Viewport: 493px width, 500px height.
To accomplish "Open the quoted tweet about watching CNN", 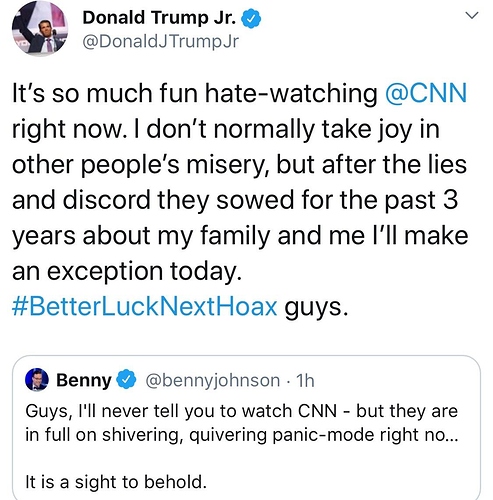I will pos(246,427).
